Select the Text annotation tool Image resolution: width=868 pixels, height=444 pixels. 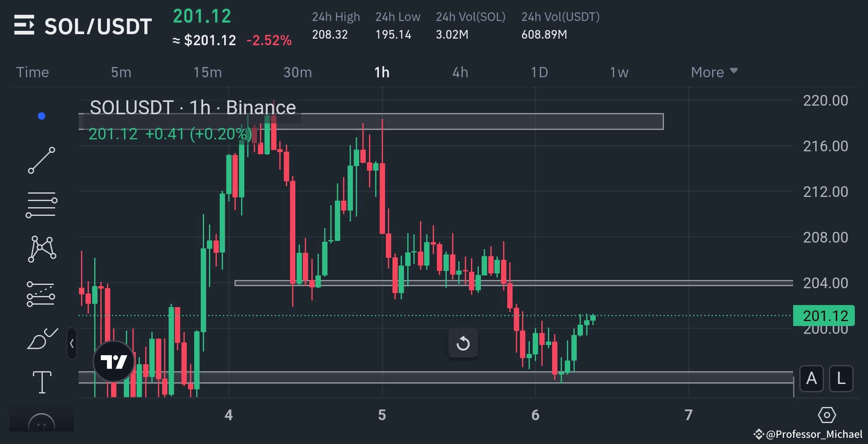[x=42, y=382]
